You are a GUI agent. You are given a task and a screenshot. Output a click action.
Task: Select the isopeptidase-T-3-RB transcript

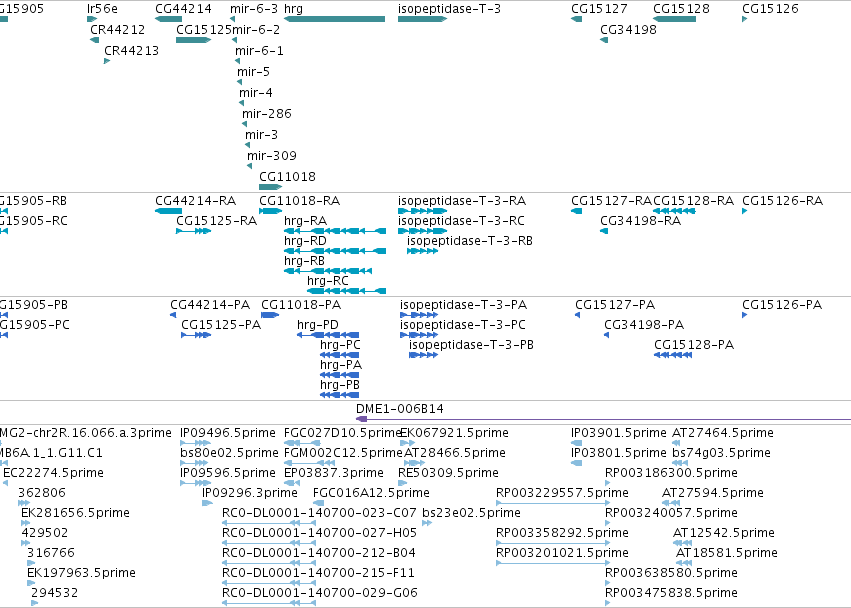pos(422,251)
